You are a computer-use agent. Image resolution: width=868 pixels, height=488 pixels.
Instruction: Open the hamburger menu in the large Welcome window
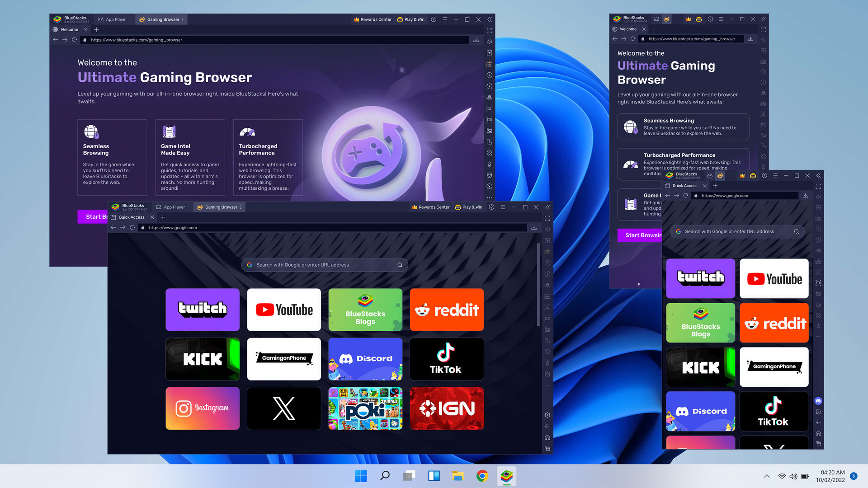coord(445,19)
